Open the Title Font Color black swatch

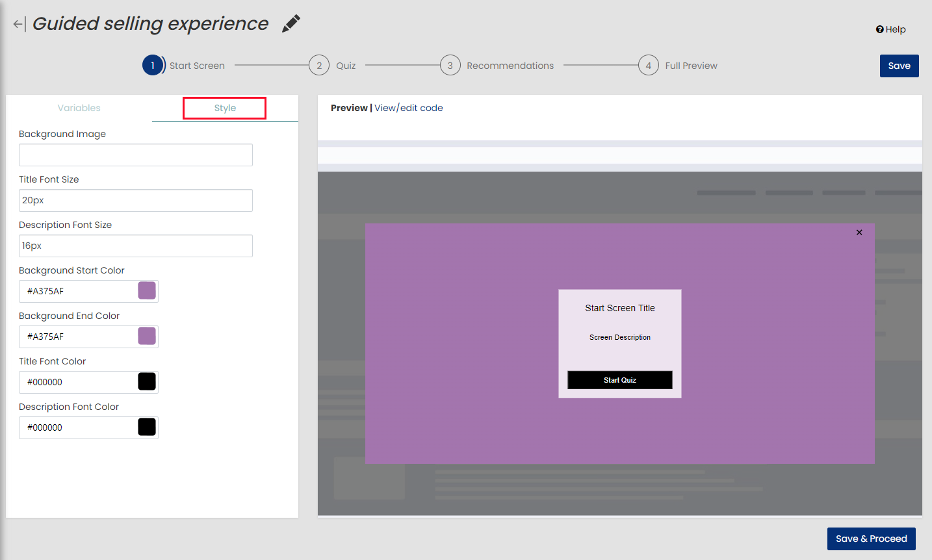[x=147, y=381]
